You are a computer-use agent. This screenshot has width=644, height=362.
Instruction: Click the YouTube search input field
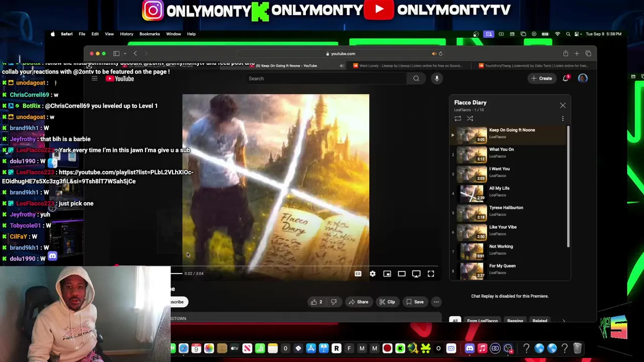click(326, 78)
